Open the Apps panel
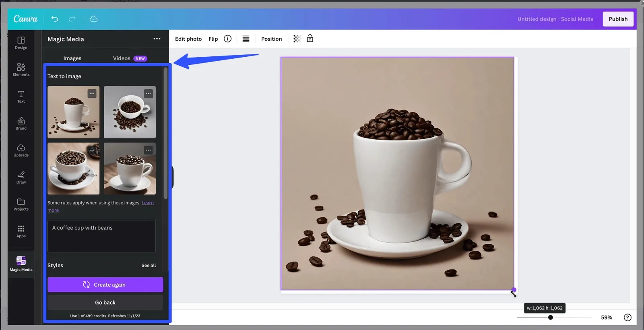644x330 pixels. [x=21, y=231]
